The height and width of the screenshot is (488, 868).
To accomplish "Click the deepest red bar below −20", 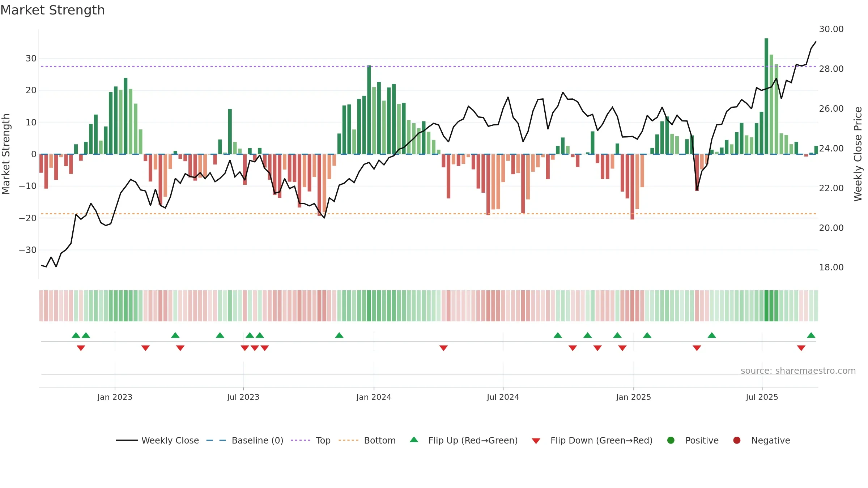I will [x=632, y=187].
